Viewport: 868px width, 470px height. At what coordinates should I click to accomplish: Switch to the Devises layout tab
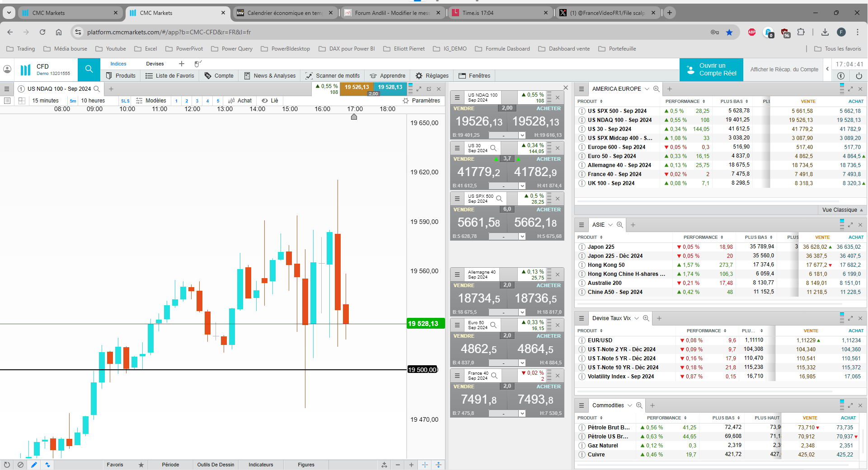pos(155,64)
